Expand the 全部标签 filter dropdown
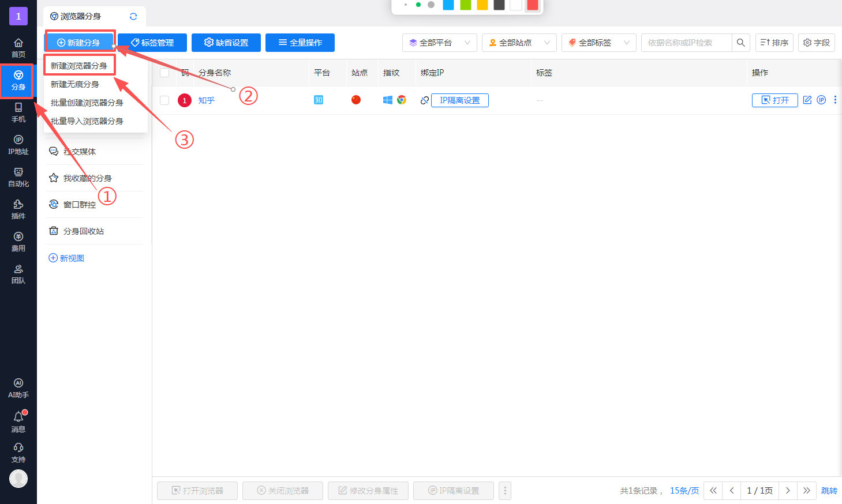842x504 pixels. coord(598,43)
